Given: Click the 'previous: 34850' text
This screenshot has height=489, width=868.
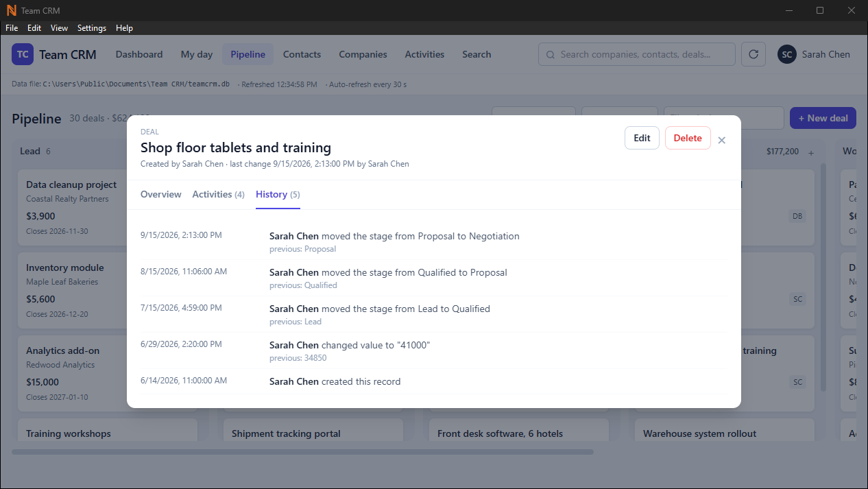Looking at the screenshot, I should (298, 358).
